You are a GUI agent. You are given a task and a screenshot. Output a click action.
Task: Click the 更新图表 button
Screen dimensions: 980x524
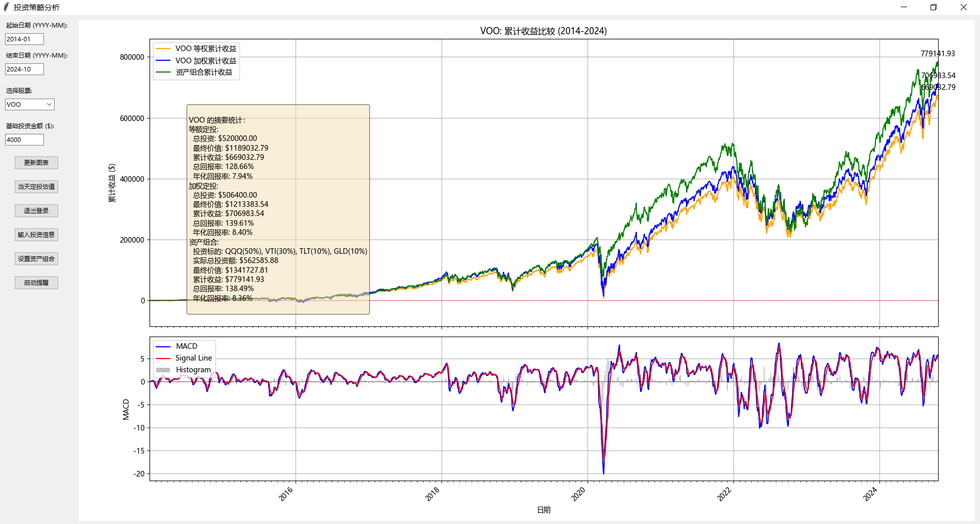click(x=36, y=162)
